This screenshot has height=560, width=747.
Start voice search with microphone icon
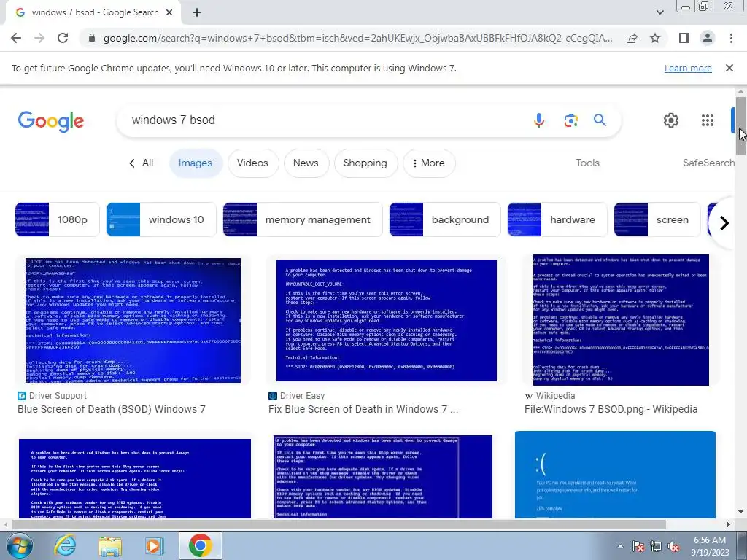(539, 120)
